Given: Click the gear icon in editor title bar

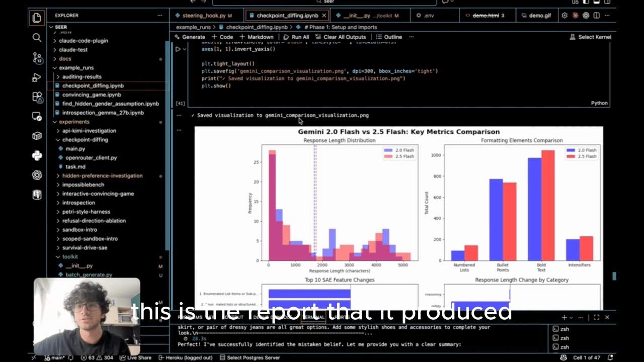Looking at the screenshot, I should click(x=565, y=16).
